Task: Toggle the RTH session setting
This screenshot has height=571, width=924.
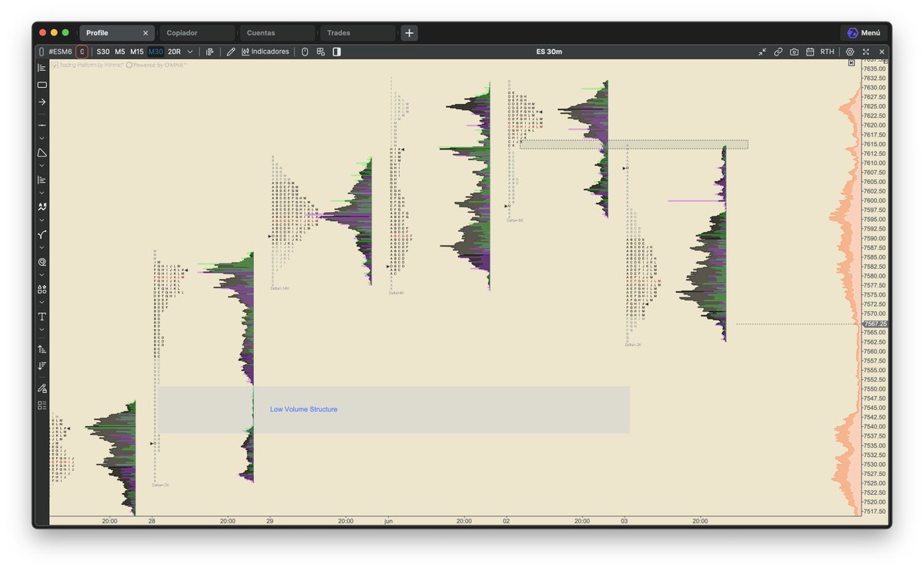Action: coord(827,52)
